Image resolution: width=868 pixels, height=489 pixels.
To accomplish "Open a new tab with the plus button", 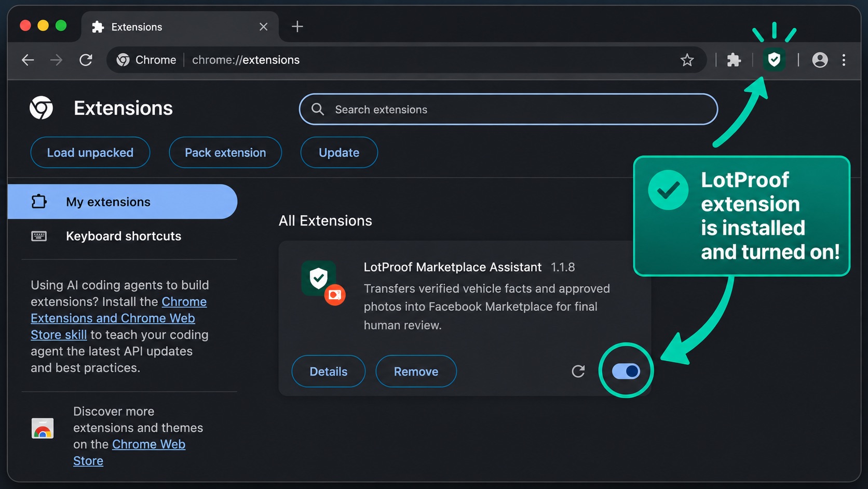I will tap(297, 27).
